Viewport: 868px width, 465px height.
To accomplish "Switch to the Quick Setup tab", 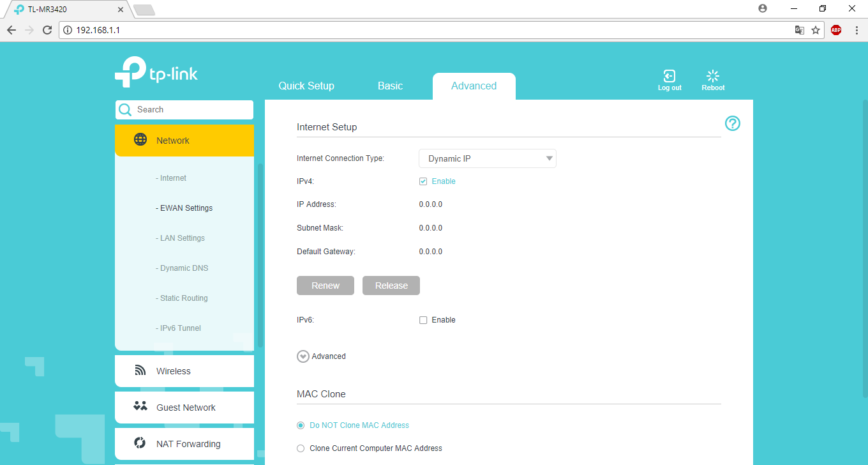I will pyautogui.click(x=306, y=86).
